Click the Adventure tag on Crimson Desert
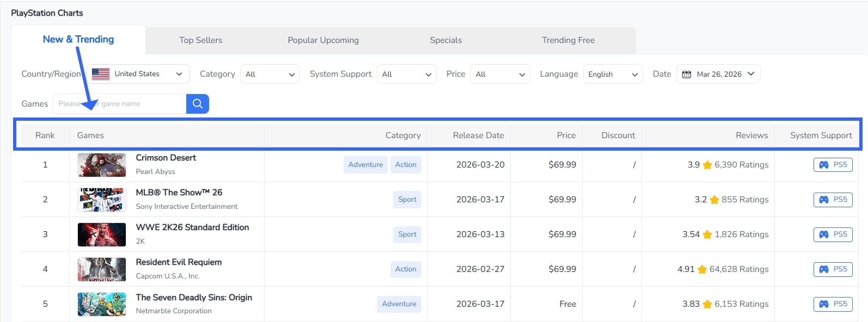Viewport: 868px width, 322px height. click(365, 165)
